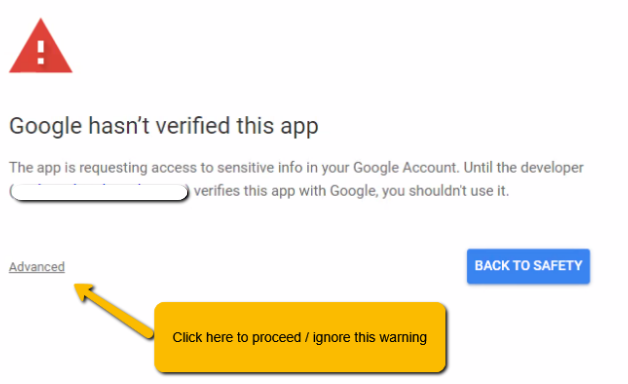
Task: Click the word 'app' ending the heading
Action: pyautogui.click(x=299, y=128)
